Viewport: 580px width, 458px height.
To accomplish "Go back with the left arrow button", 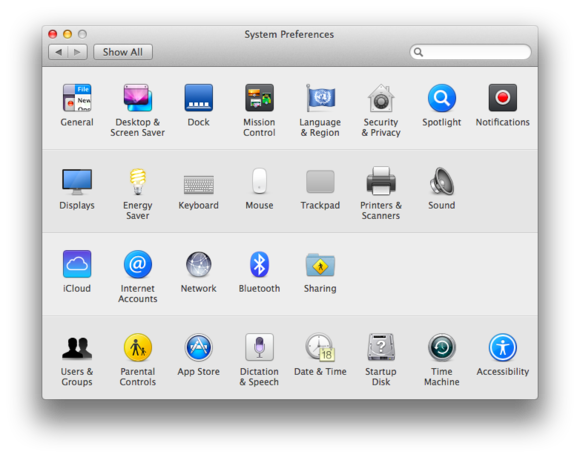I will pyautogui.click(x=58, y=52).
